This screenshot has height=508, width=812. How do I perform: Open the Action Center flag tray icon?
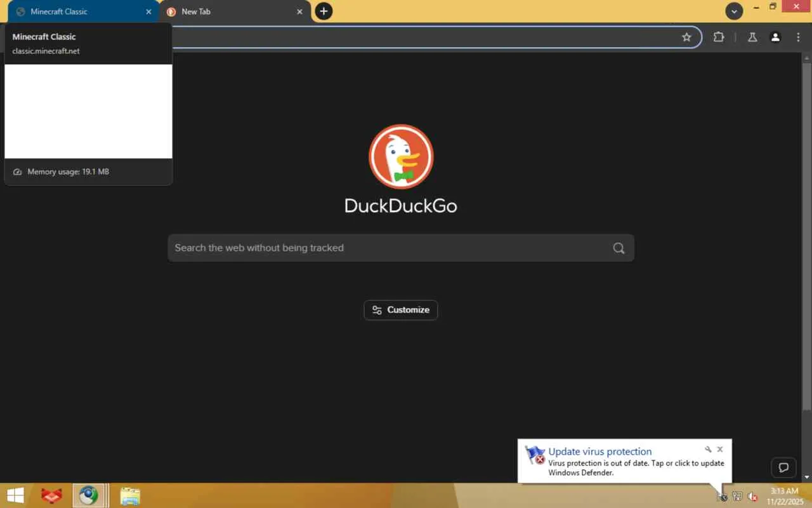(x=722, y=497)
